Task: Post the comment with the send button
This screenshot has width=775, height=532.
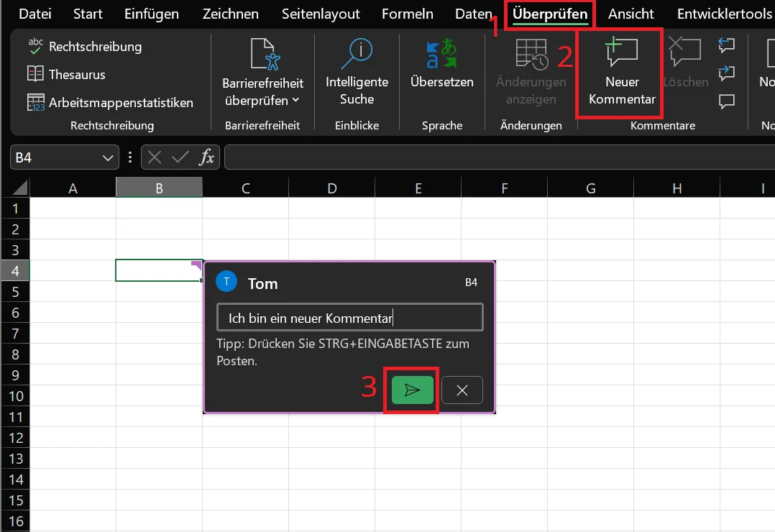Action: point(411,390)
